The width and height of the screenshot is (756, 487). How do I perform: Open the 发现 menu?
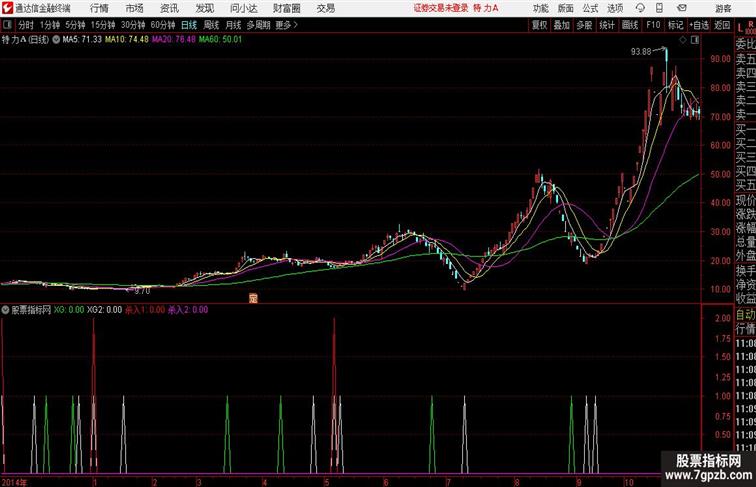click(x=204, y=8)
